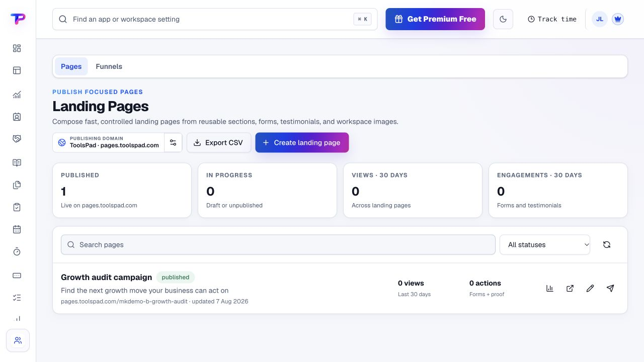Viewport: 644px width, 362px height.
Task: Click the premium crown badge
Action: click(618, 19)
